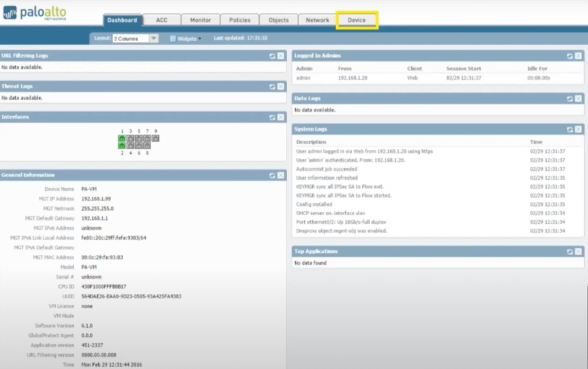
Task: Open the Widgets dropdown menu
Action: [186, 39]
